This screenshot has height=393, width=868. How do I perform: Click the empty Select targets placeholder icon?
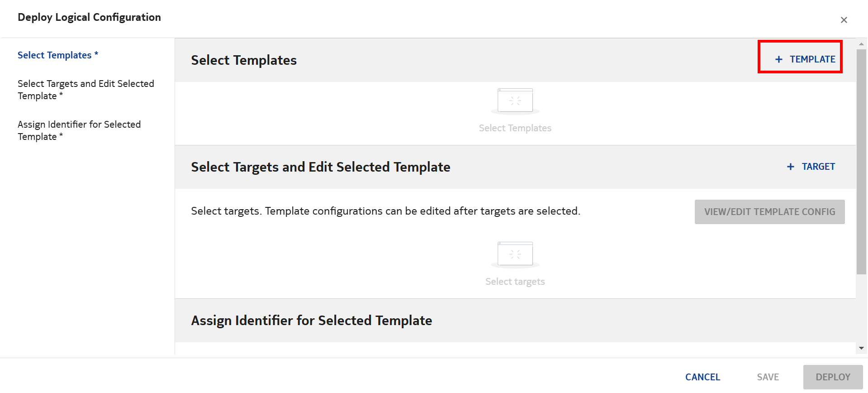(515, 254)
